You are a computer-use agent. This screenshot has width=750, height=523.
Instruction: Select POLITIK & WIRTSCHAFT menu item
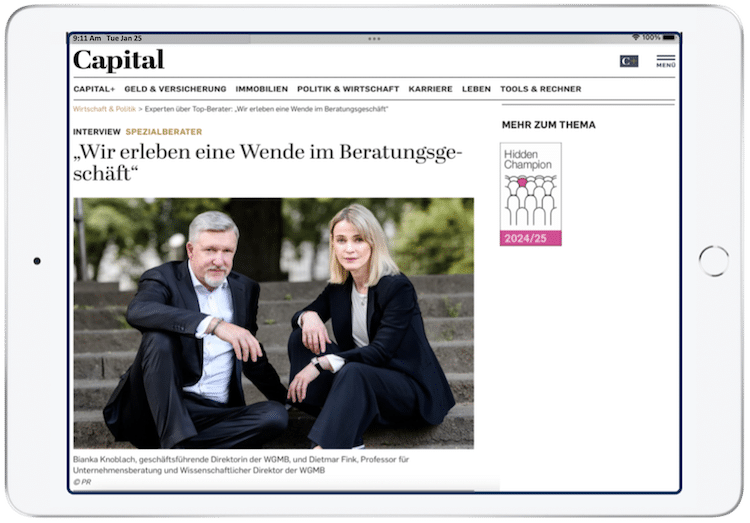pyautogui.click(x=348, y=89)
